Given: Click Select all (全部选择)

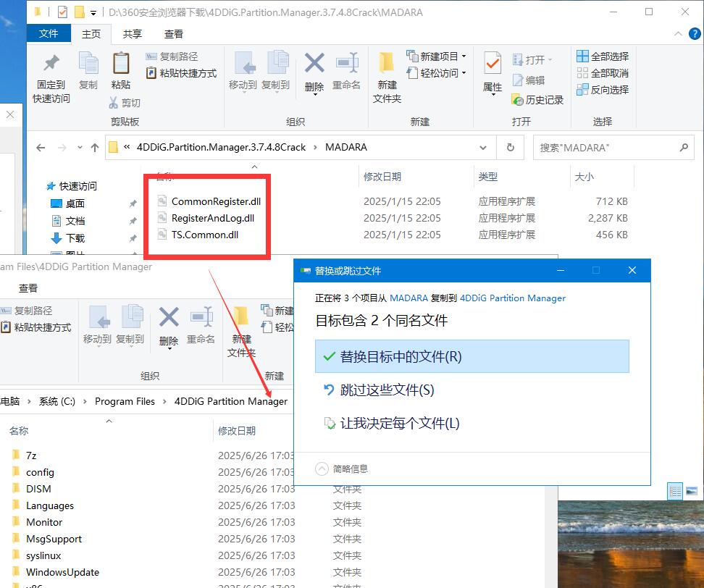Looking at the screenshot, I should 603,56.
